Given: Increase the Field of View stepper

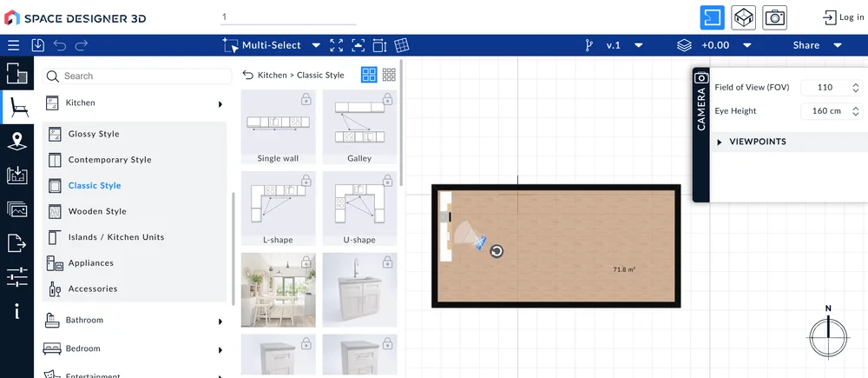Looking at the screenshot, I should (x=856, y=84).
